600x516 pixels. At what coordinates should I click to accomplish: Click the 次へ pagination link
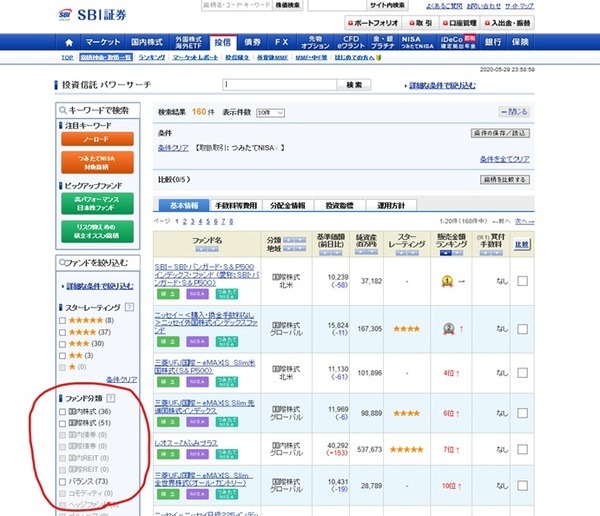coord(524,221)
